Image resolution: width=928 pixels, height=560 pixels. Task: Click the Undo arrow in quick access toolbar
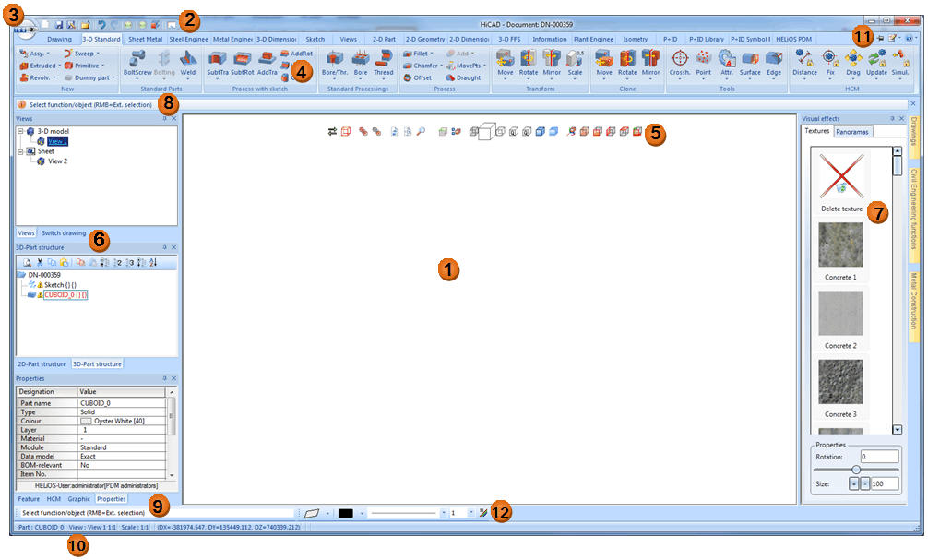point(101,25)
